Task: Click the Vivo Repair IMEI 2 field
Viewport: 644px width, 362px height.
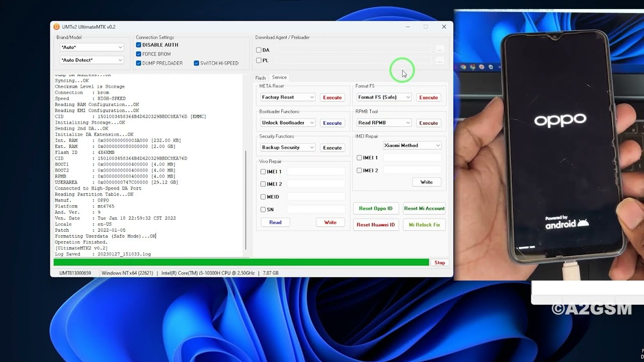Action: coord(316,184)
